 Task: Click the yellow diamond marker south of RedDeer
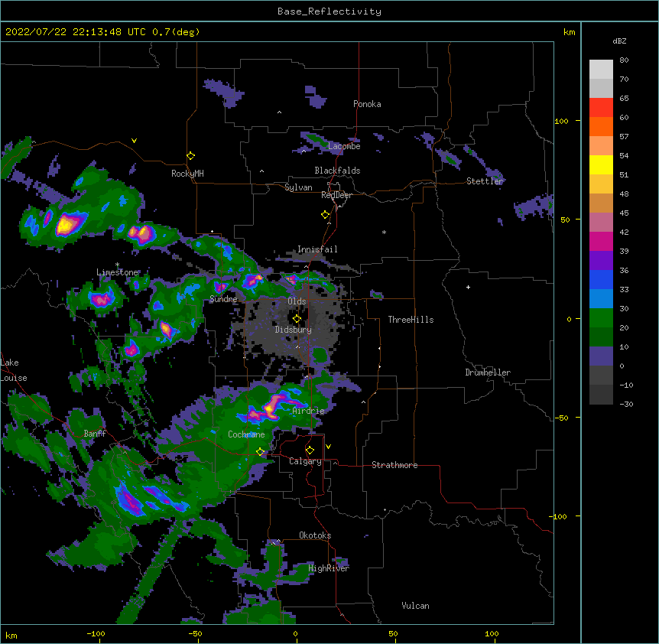click(326, 215)
